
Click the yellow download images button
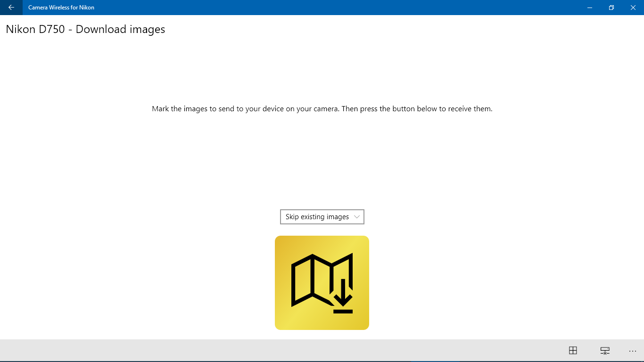pyautogui.click(x=322, y=283)
